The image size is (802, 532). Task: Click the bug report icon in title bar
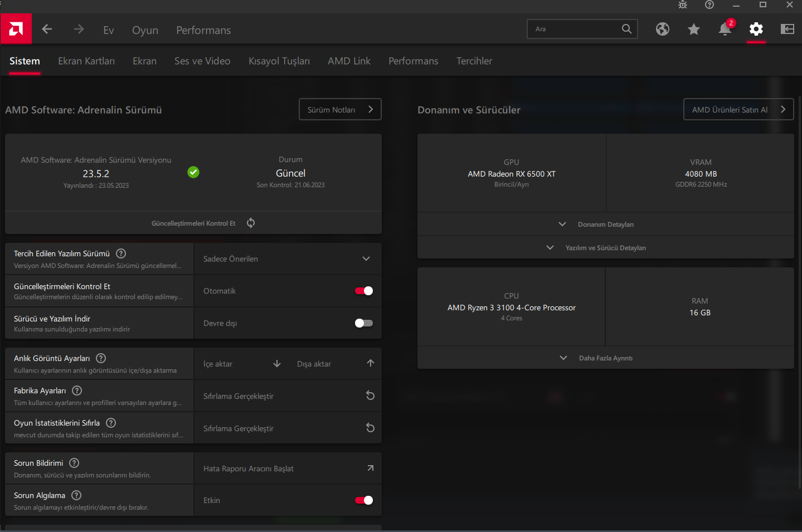683,5
